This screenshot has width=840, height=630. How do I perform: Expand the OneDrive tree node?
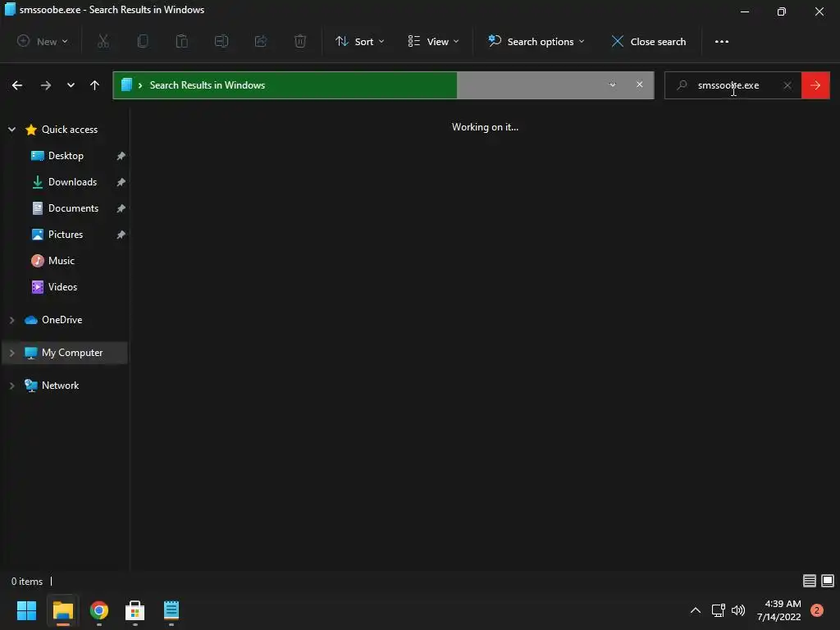[11, 320]
